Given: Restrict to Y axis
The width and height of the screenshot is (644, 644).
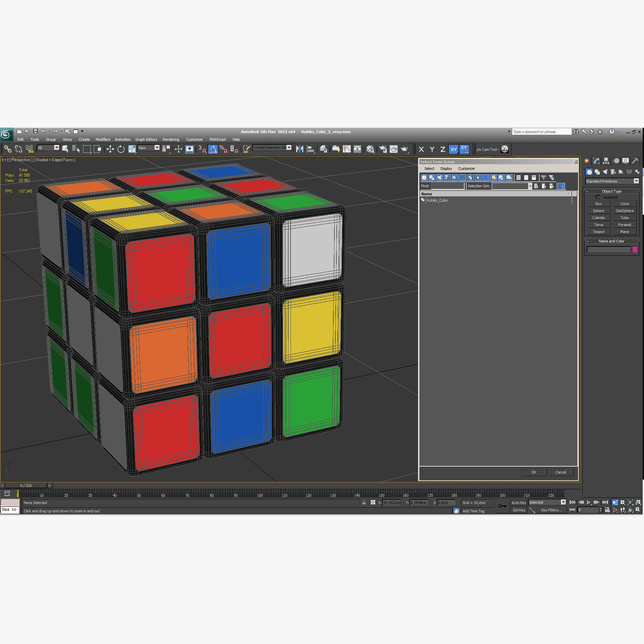Looking at the screenshot, I should [x=432, y=149].
